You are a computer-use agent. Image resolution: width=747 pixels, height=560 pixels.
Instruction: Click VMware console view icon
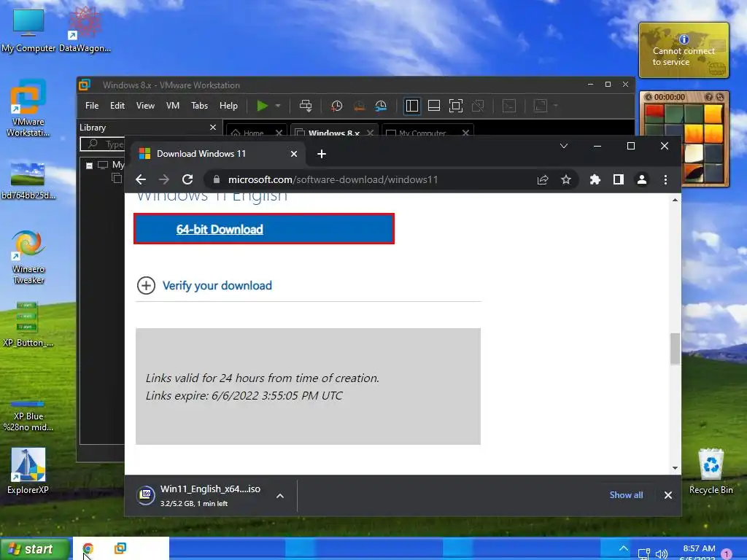[508, 106]
